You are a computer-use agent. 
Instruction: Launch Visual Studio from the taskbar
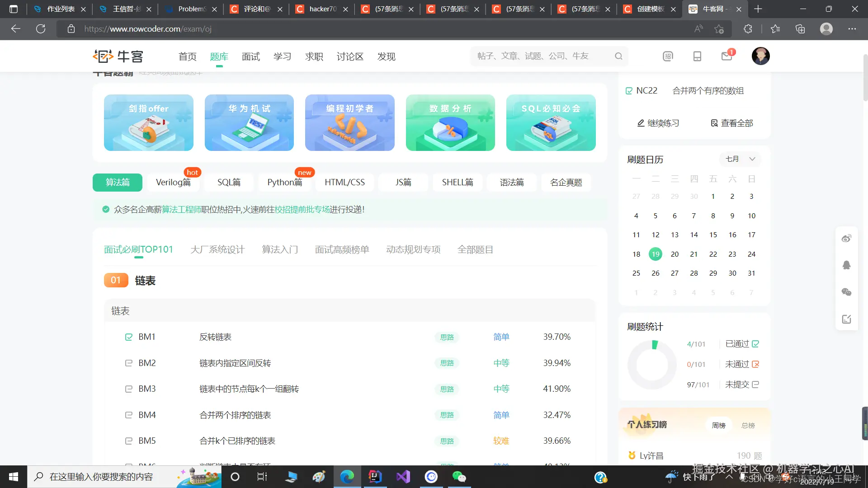[403, 477]
